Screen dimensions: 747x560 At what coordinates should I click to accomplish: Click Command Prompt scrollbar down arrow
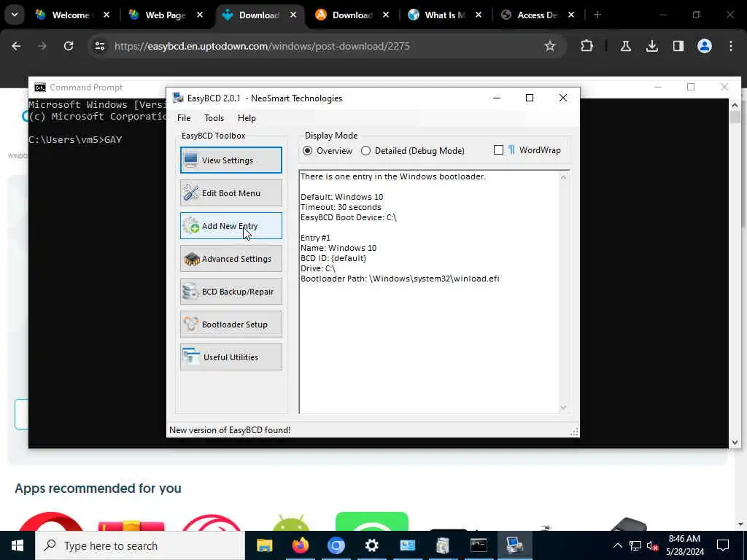735,443
